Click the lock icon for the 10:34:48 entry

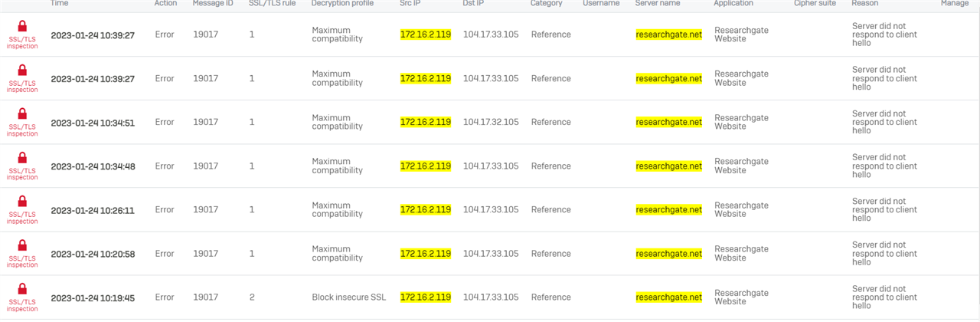coord(22,157)
